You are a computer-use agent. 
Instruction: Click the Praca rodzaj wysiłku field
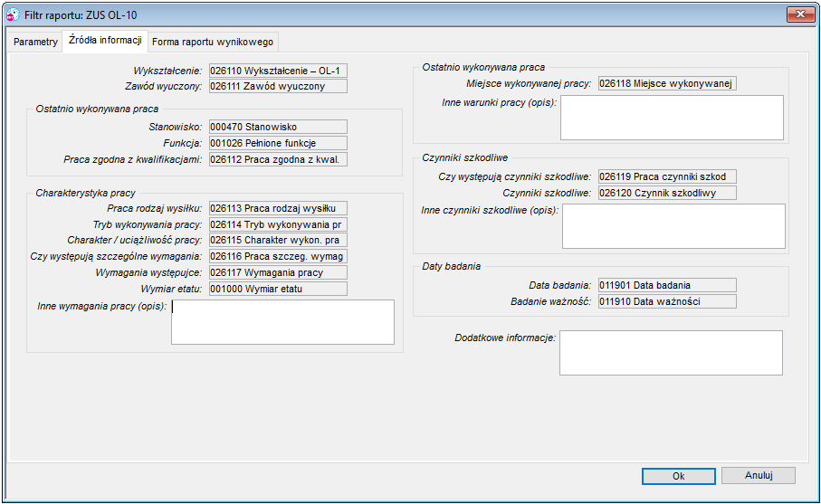click(278, 208)
